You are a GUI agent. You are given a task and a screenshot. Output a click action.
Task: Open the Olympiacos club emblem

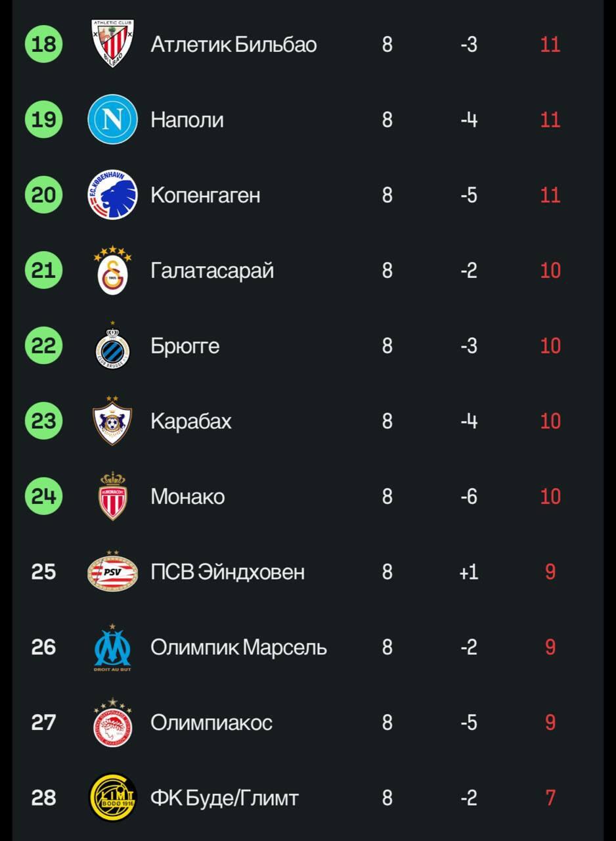click(x=112, y=723)
